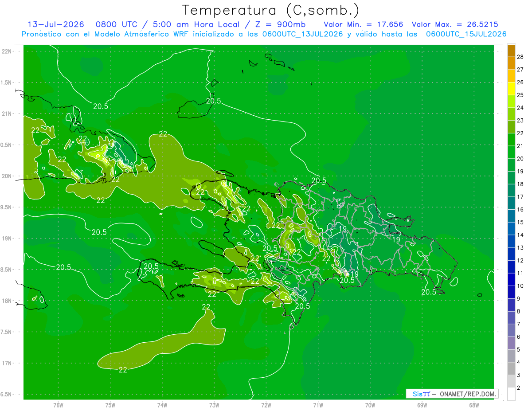Click the legend value '11' on color scale
Screen dimensions: 532x411
[x=520, y=273]
